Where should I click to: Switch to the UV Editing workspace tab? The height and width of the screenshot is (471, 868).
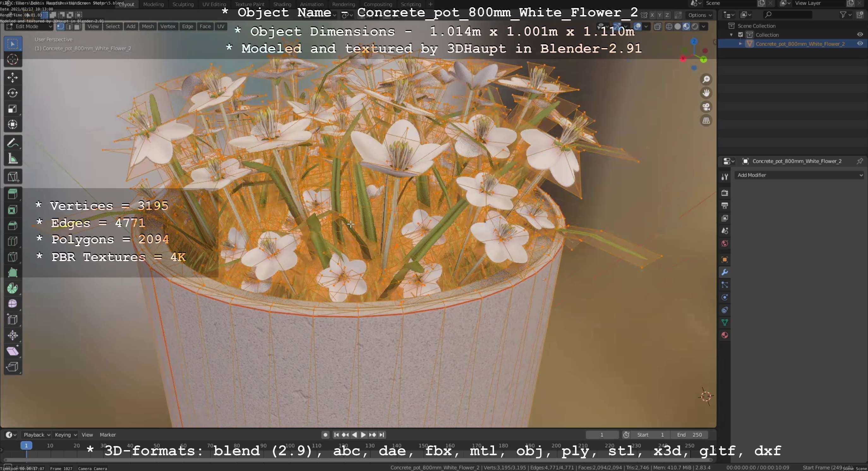click(214, 4)
